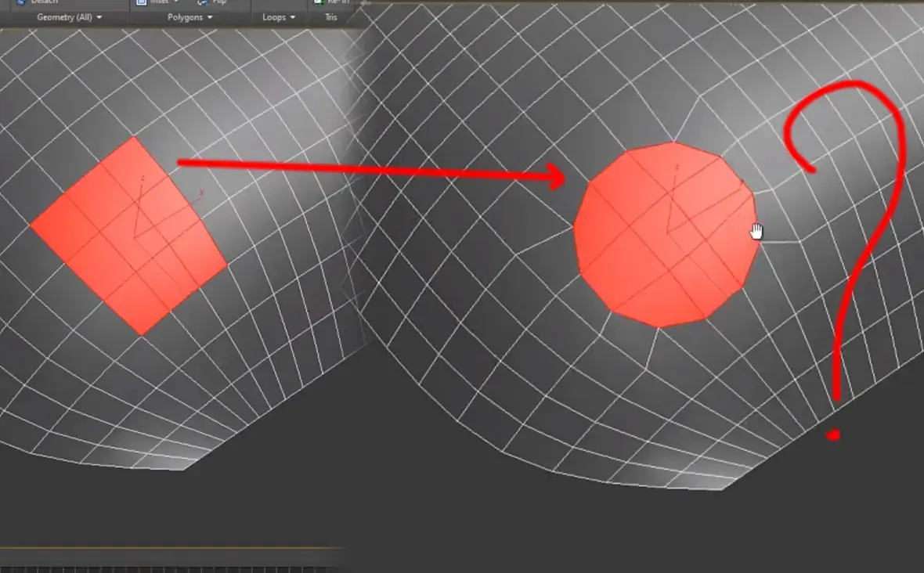Select the red square polygon selection
This screenshot has width=924, height=573.
point(128,236)
